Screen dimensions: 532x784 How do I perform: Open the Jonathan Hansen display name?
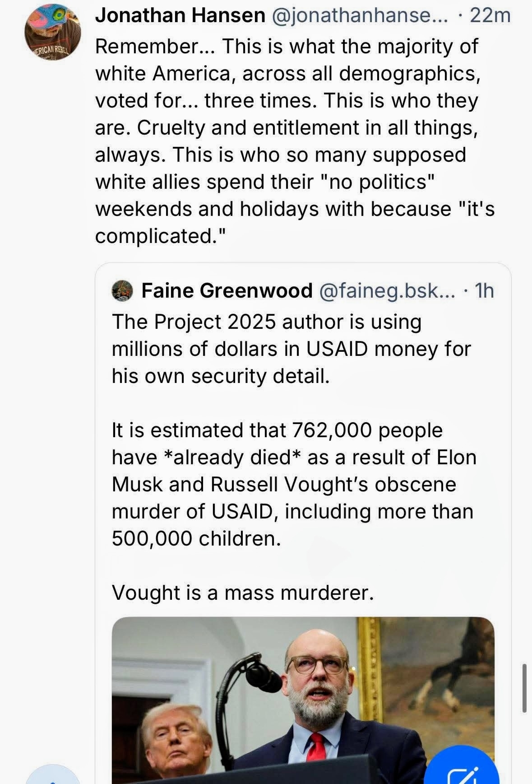tap(180, 16)
